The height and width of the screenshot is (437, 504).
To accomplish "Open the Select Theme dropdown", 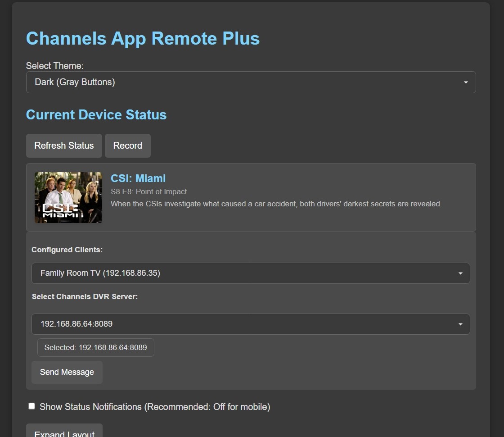I will coord(250,82).
